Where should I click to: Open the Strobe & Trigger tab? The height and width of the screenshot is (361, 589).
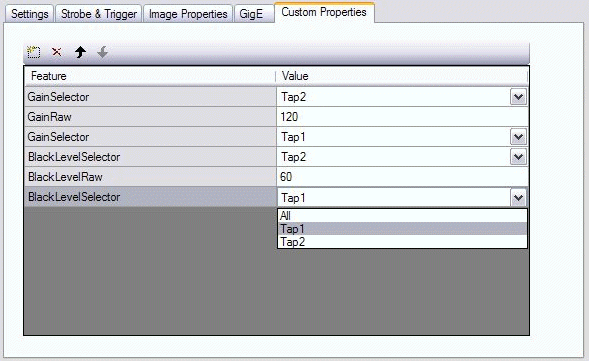[99, 14]
